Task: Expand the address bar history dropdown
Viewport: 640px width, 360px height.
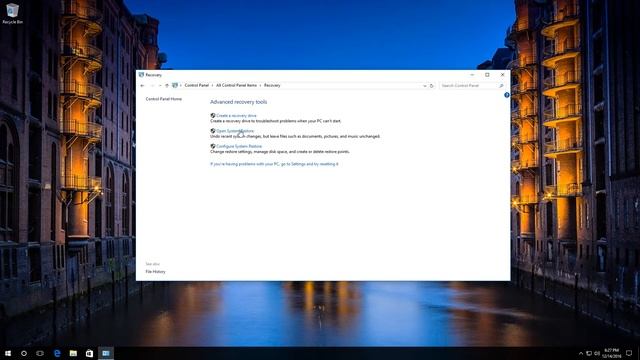Action: click(425, 86)
